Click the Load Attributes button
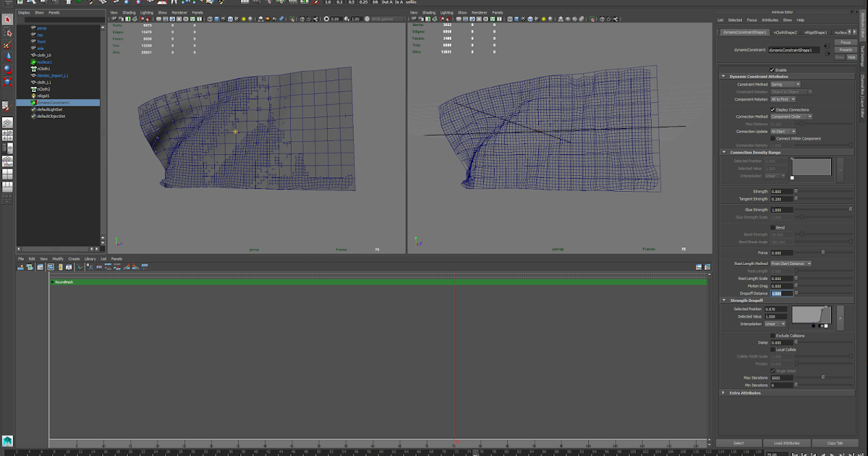 click(787, 442)
